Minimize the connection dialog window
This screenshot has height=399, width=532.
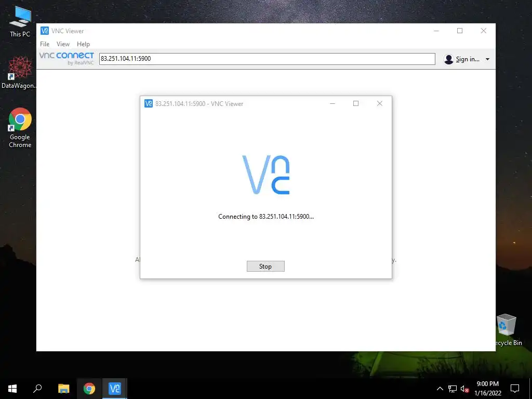click(332, 103)
